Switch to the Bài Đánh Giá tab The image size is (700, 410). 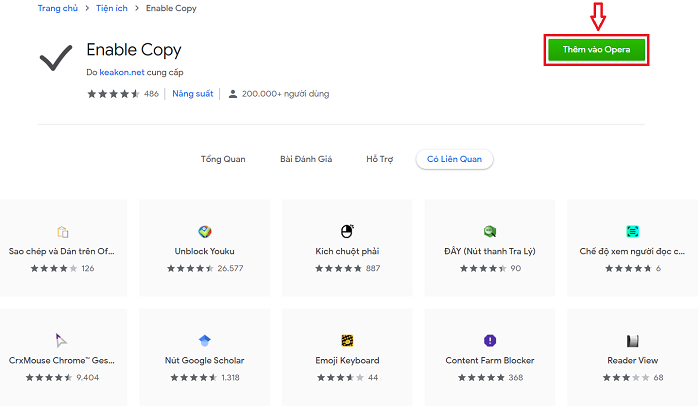pyautogui.click(x=306, y=159)
